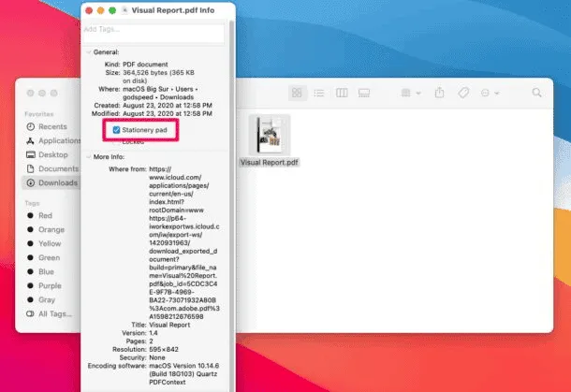This screenshot has height=392, width=571.
Task: Collapse the More Info section
Action: coord(87,155)
